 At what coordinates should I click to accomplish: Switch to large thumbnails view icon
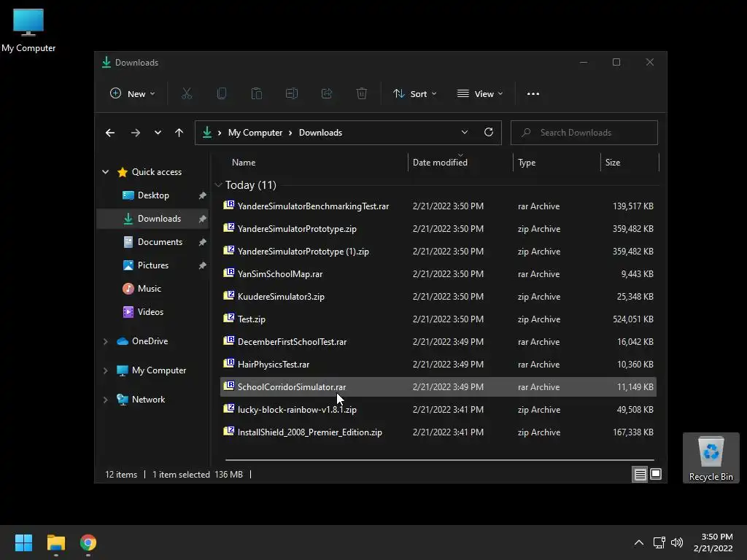pos(656,474)
